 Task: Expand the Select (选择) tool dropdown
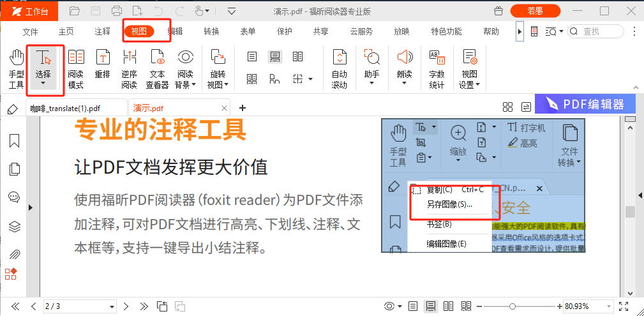(43, 83)
